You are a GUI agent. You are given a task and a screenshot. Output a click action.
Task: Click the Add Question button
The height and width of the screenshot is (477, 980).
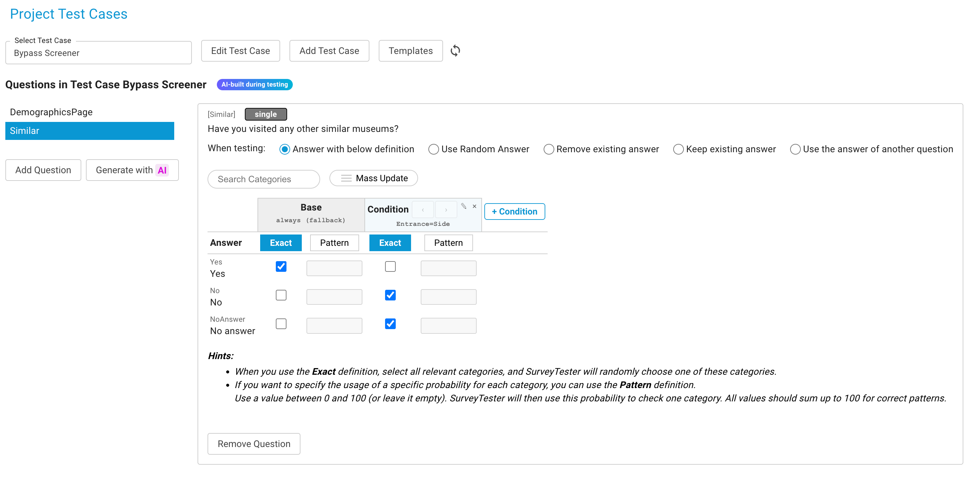[43, 170]
